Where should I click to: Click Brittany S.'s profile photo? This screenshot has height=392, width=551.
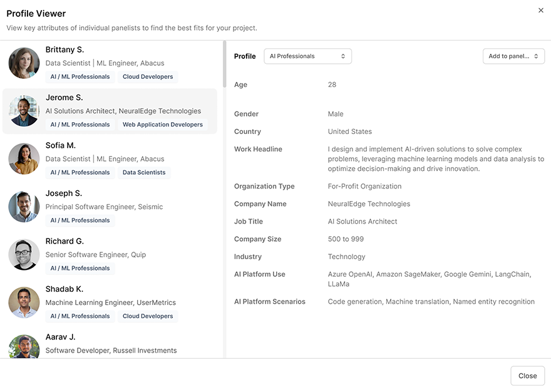click(x=23, y=62)
